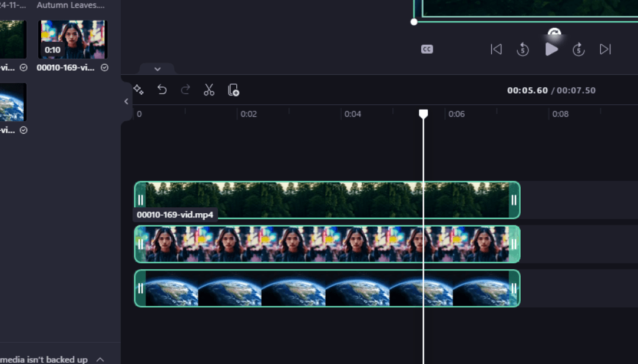Image resolution: width=638 pixels, height=364 pixels.
Task: Duplicate the selected clip
Action: pyautogui.click(x=233, y=90)
